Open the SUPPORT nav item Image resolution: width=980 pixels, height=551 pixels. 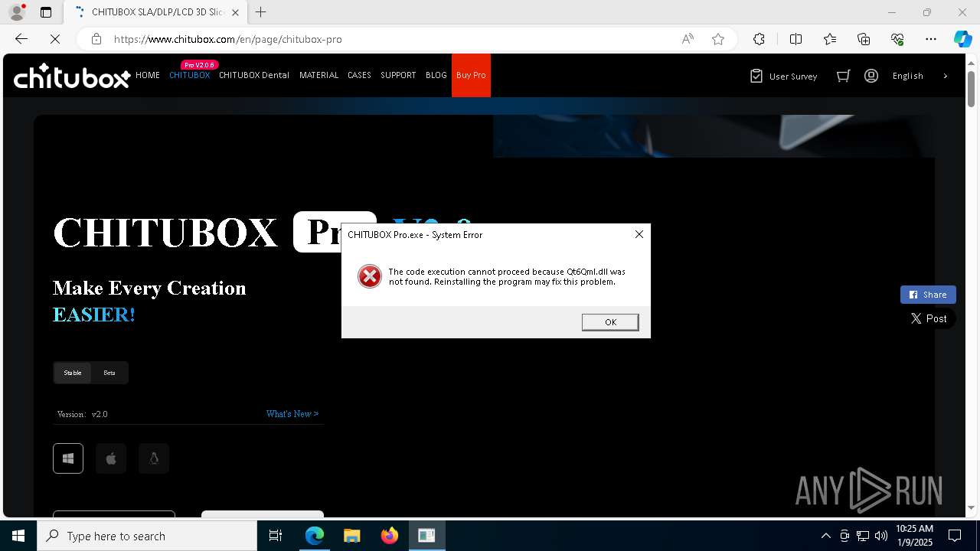(398, 75)
